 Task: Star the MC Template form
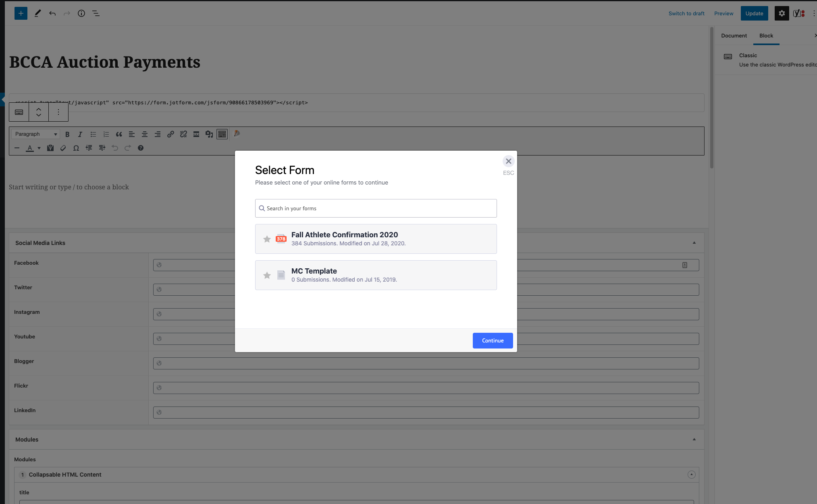(x=267, y=276)
